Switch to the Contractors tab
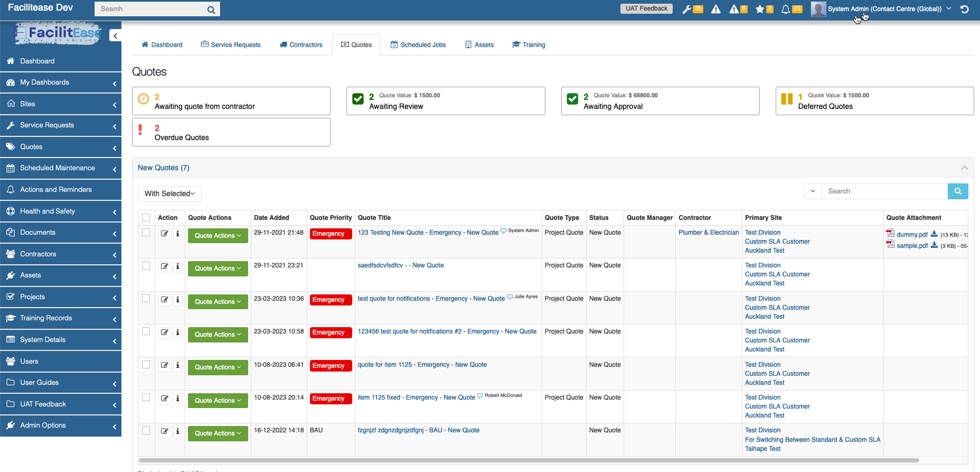Image resolution: width=980 pixels, height=472 pixels. [301, 45]
